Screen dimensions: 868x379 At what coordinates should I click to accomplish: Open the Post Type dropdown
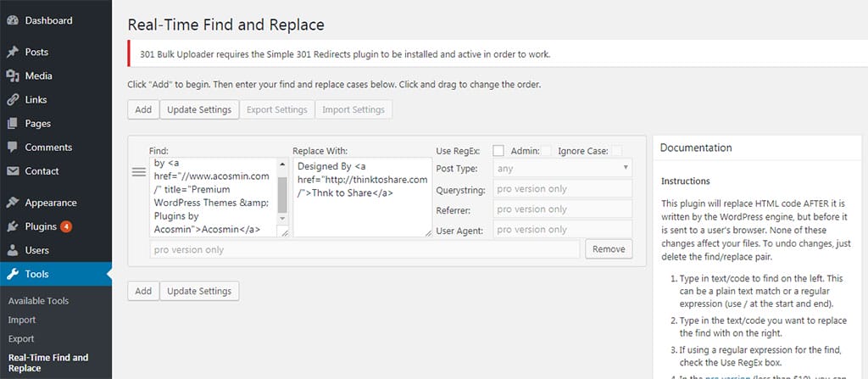(x=561, y=169)
